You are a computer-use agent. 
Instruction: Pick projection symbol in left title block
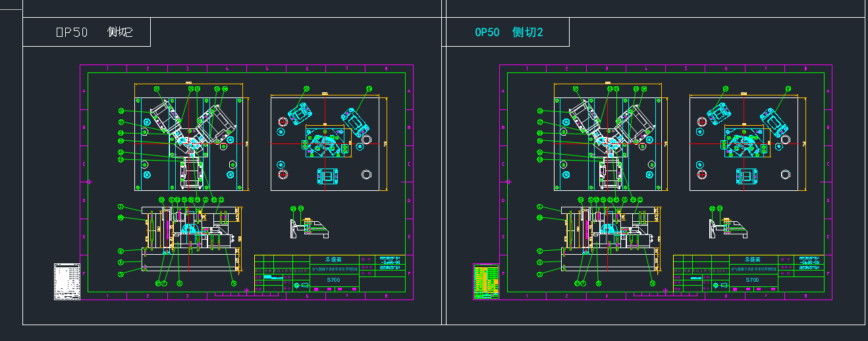pos(301,285)
